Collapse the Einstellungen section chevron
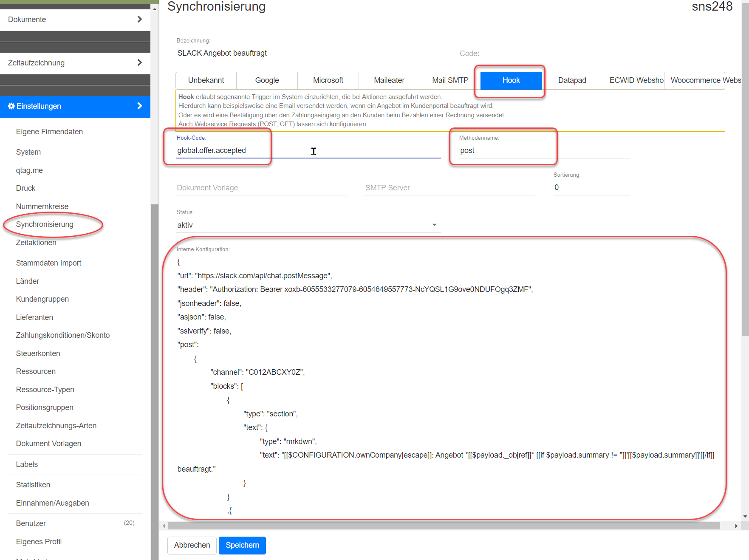This screenshot has height=560, width=749. coord(139,106)
